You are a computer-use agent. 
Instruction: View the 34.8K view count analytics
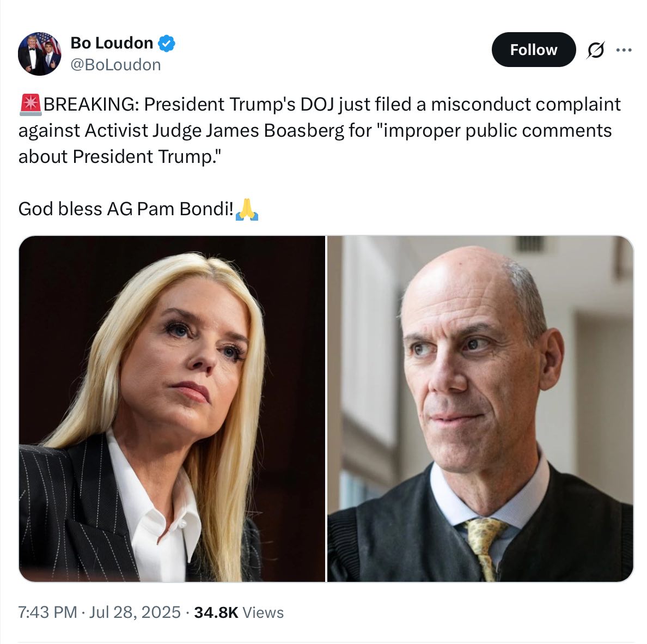click(216, 612)
